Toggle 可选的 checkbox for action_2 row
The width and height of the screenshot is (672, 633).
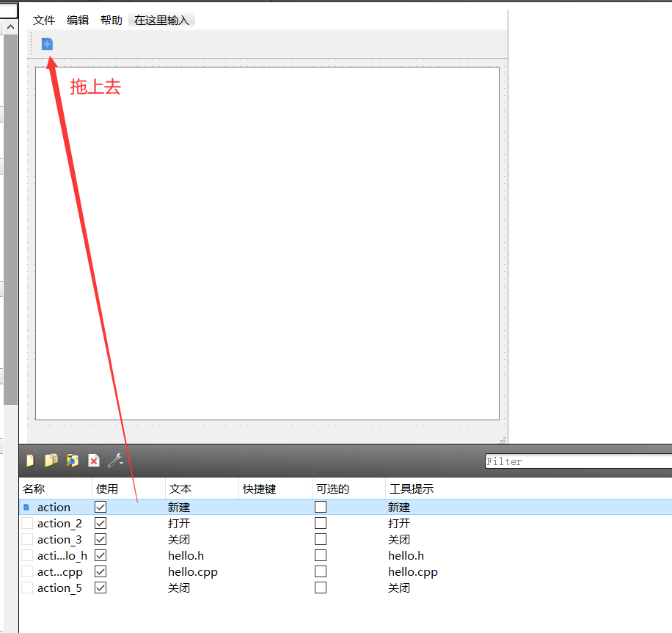[x=321, y=523]
